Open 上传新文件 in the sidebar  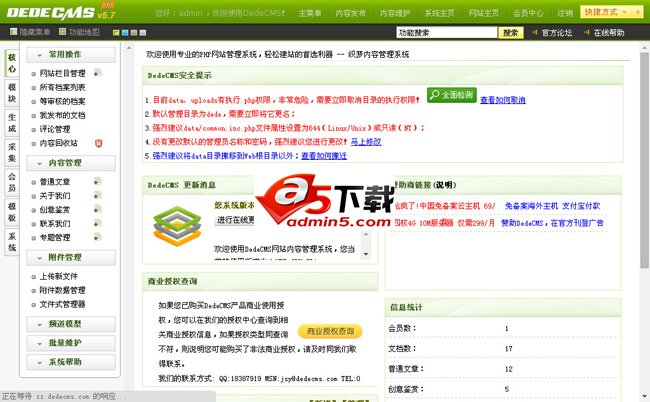[x=58, y=276]
